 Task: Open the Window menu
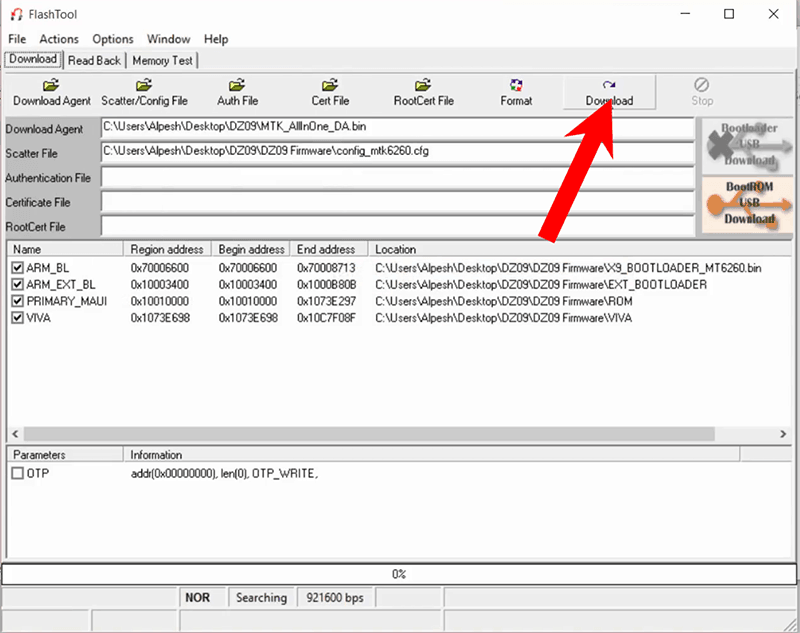(x=168, y=39)
